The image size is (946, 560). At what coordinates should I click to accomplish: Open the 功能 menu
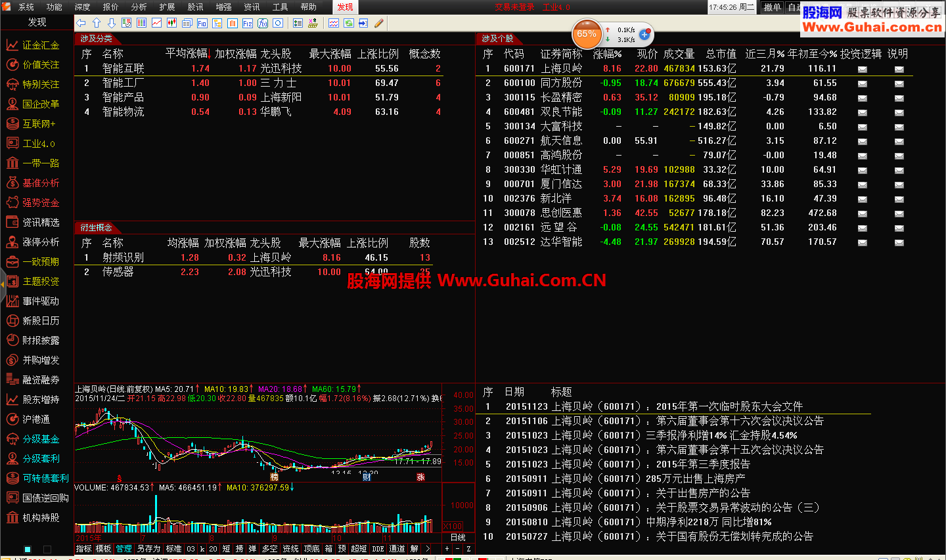(x=55, y=7)
